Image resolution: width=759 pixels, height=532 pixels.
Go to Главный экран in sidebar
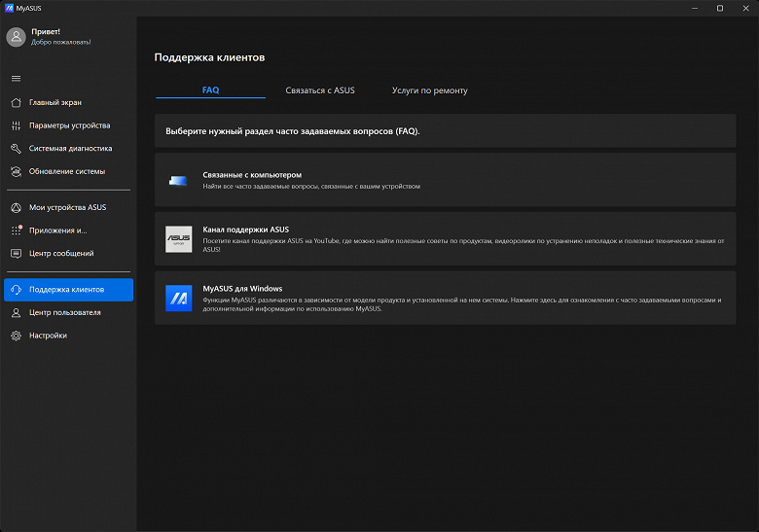coord(69,102)
